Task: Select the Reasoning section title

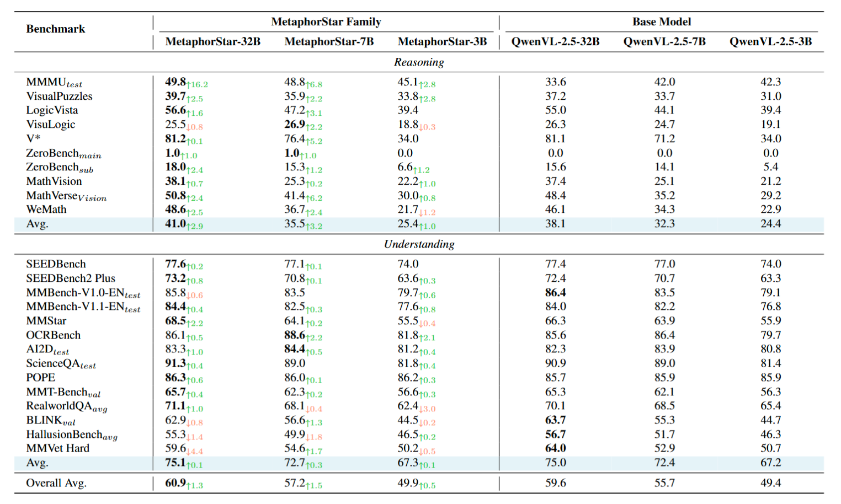Action: click(x=419, y=62)
